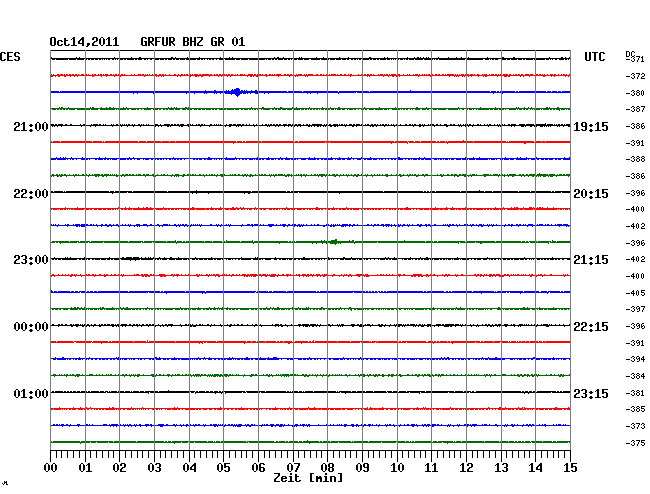Select the 01:00 local time label
The image size is (650, 494).
(x=31, y=393)
